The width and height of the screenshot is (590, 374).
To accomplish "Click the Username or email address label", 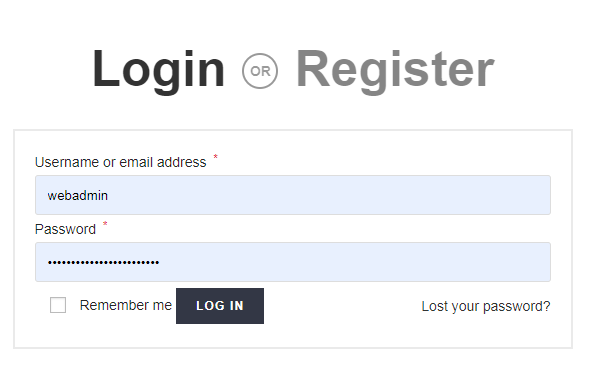I will [x=120, y=162].
